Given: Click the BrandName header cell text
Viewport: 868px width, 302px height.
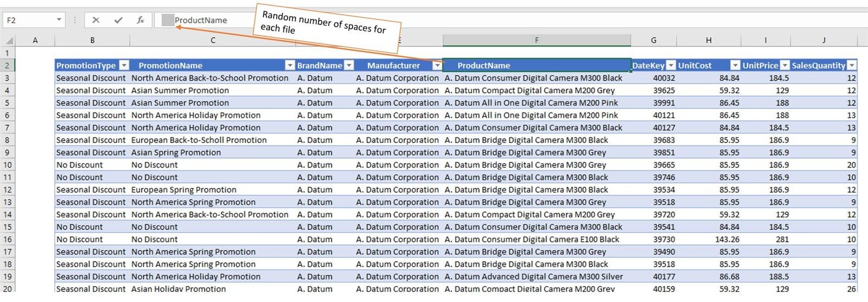Looking at the screenshot, I should [320, 65].
